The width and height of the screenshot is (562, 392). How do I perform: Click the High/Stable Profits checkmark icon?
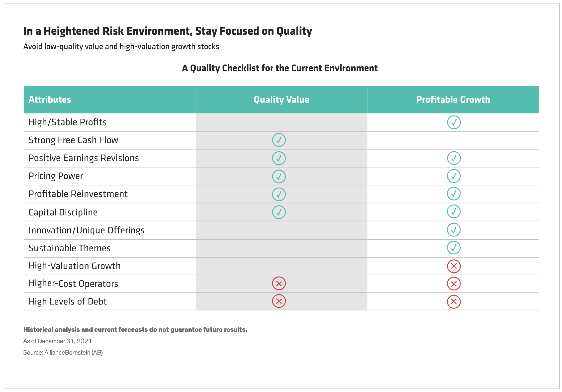click(454, 122)
